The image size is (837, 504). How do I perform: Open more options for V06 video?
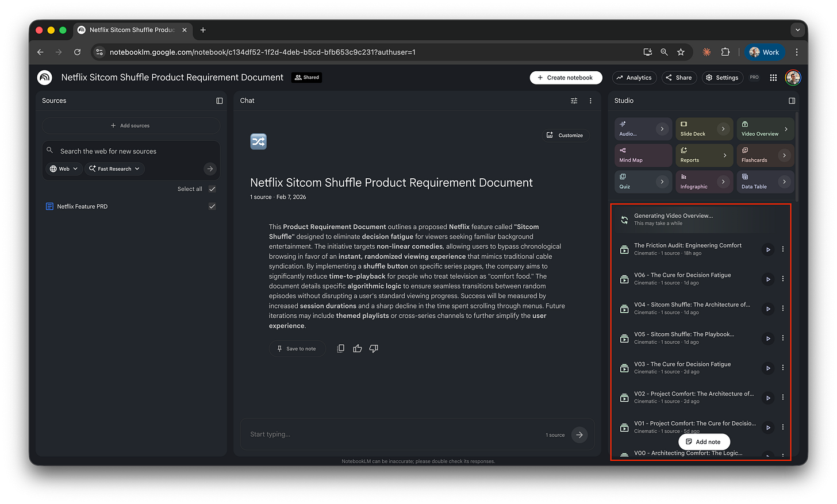[783, 279]
